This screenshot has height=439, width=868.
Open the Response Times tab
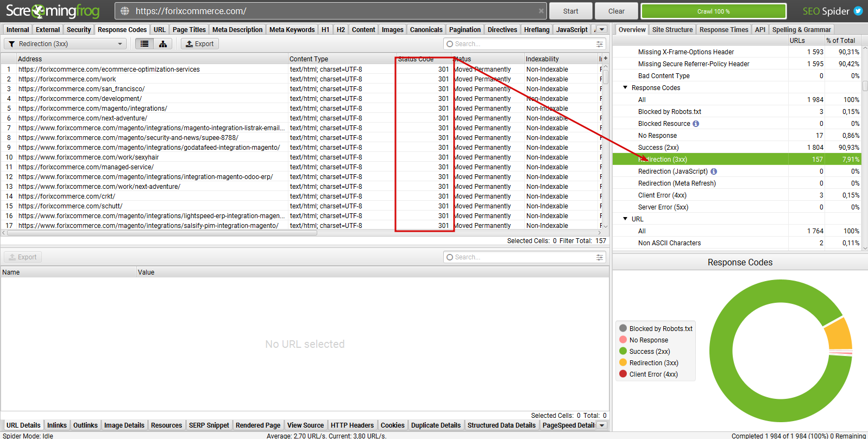pyautogui.click(x=724, y=30)
